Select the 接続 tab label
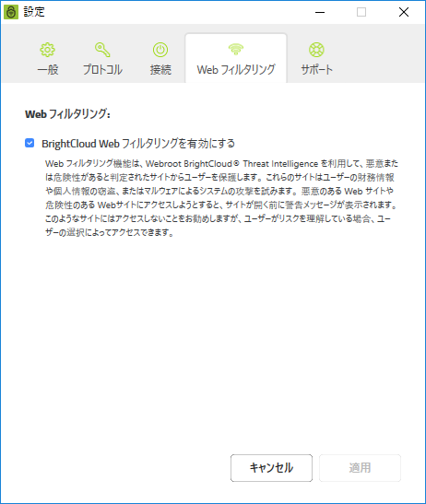This screenshot has height=504, width=426. pos(160,69)
